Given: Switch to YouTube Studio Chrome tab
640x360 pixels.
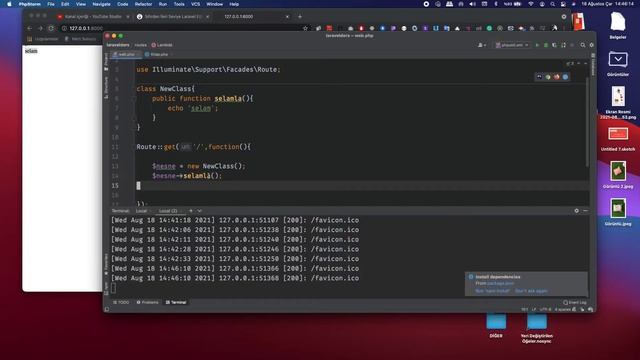Looking at the screenshot, I should tap(93, 17).
